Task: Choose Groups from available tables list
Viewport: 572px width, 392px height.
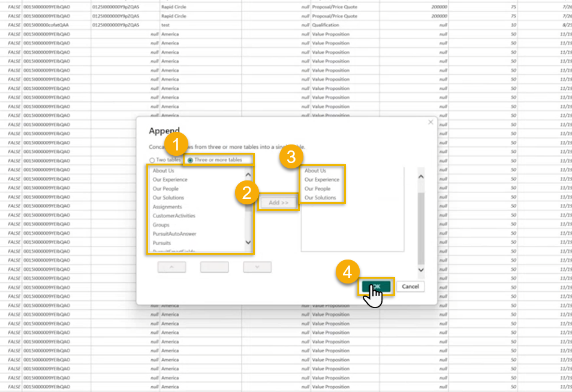Action: point(161,225)
